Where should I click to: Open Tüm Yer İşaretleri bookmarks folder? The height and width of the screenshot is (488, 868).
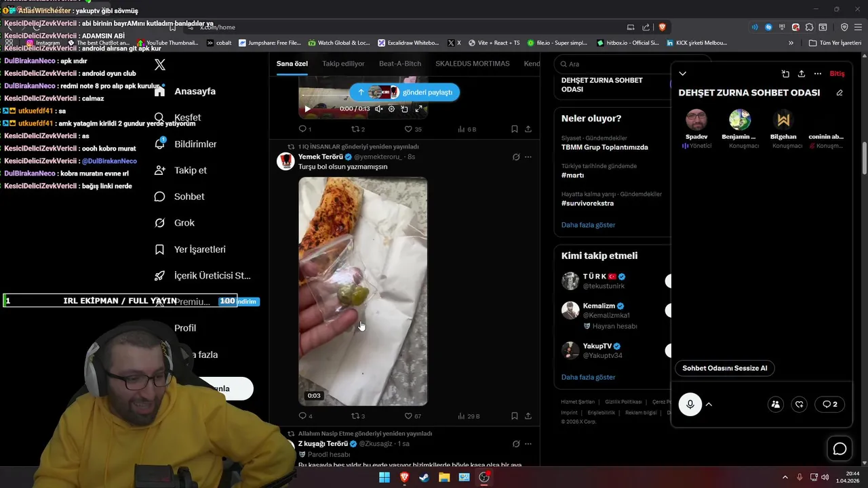835,43
